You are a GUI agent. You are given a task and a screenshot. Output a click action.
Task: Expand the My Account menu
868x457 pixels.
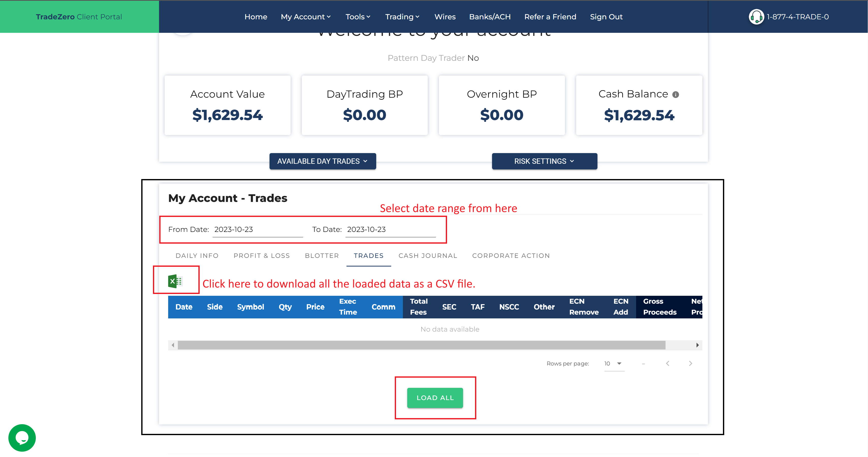coord(306,17)
